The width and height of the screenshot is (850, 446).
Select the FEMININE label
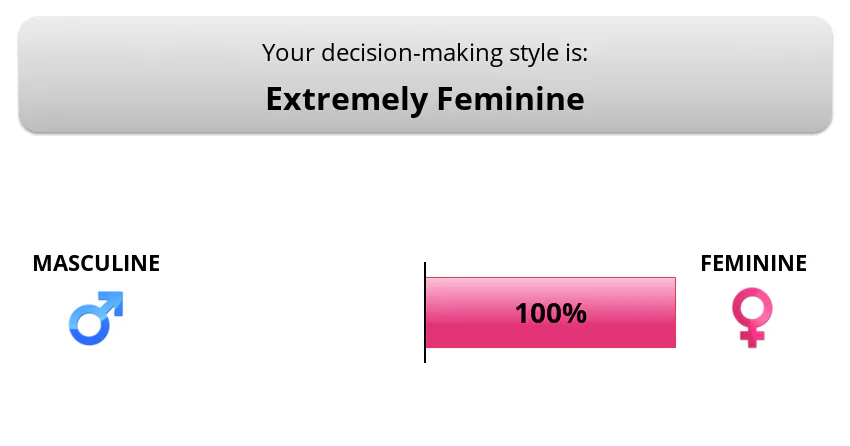tap(753, 263)
